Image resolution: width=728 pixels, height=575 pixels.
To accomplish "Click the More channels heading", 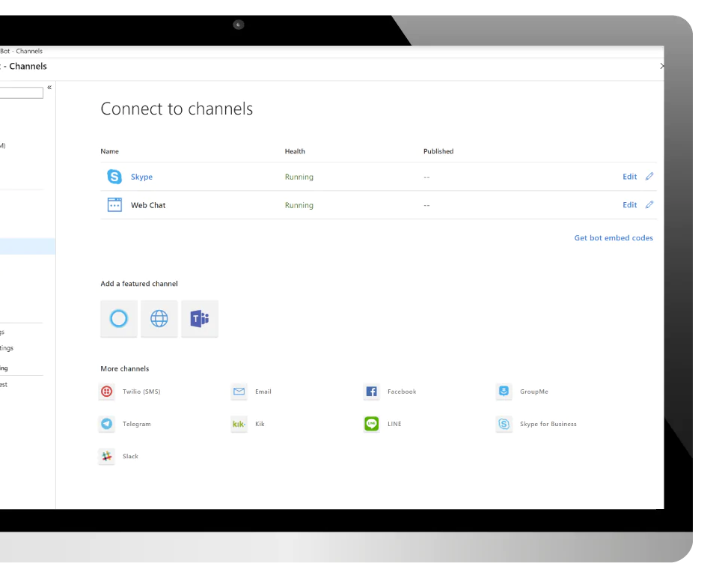I will pos(125,369).
